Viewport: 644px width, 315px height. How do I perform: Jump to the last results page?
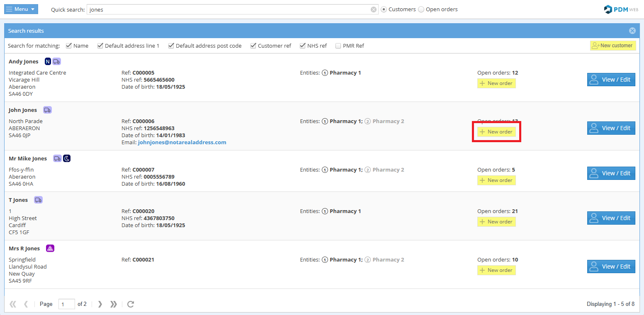pos(113,304)
